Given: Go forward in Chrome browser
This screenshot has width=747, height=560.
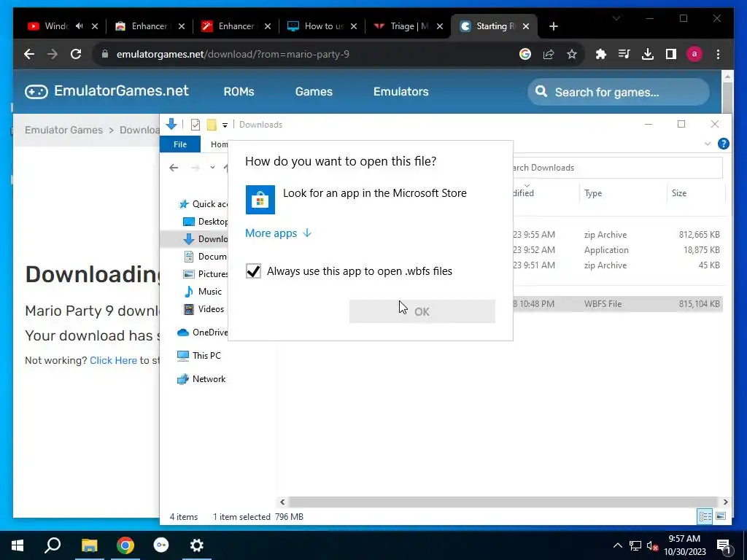Looking at the screenshot, I should [x=53, y=54].
